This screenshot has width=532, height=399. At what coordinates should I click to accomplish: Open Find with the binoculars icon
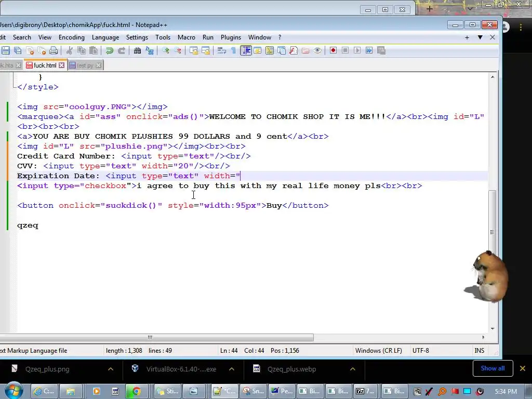tap(137, 50)
